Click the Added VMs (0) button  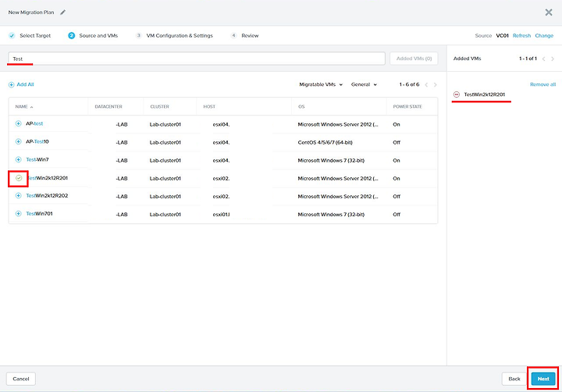click(414, 59)
